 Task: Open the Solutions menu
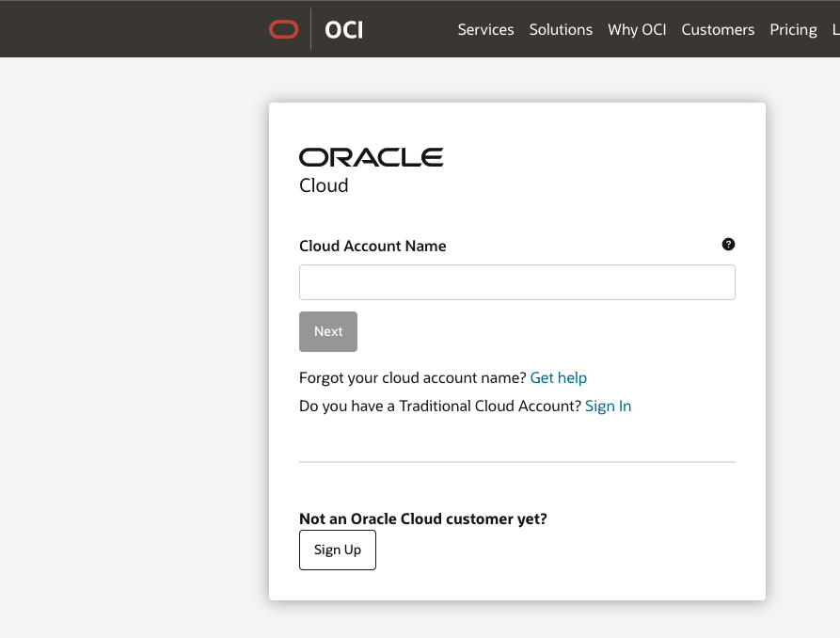pyautogui.click(x=561, y=29)
